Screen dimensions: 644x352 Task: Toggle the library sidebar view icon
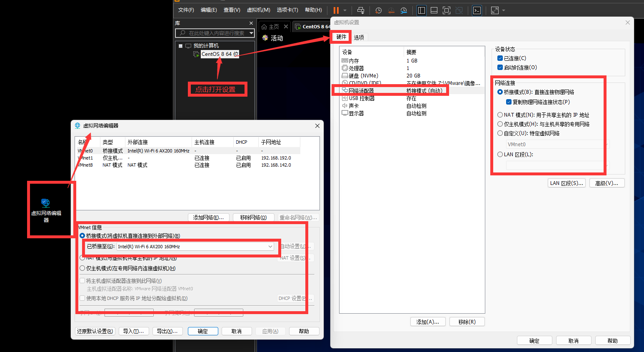422,10
